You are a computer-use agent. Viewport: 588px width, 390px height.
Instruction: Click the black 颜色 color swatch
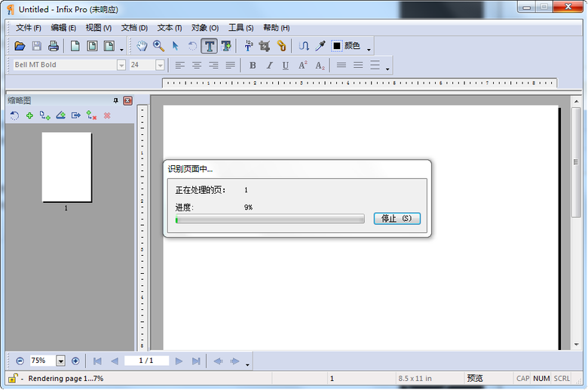click(337, 46)
